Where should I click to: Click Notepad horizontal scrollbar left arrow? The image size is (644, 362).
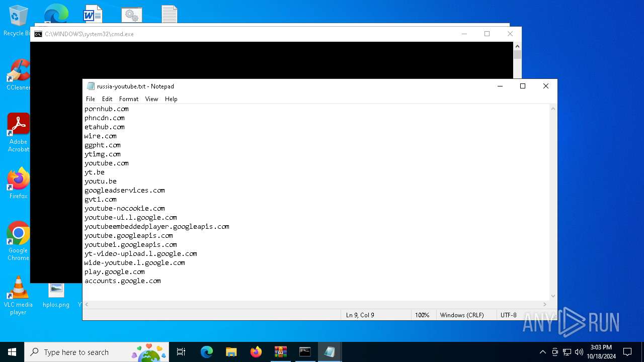[x=87, y=304]
